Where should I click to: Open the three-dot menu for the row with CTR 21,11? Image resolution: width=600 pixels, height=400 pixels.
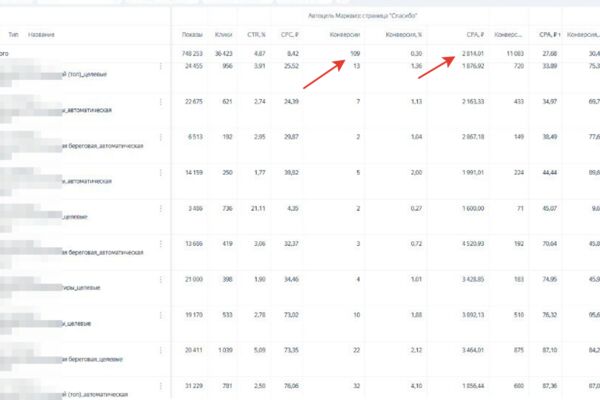pyautogui.click(x=161, y=209)
